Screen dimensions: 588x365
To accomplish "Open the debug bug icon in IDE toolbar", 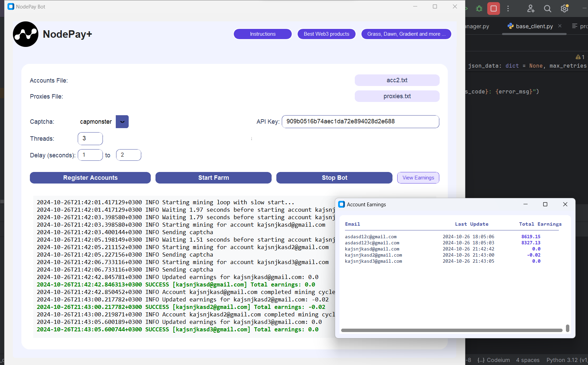I will (479, 8).
